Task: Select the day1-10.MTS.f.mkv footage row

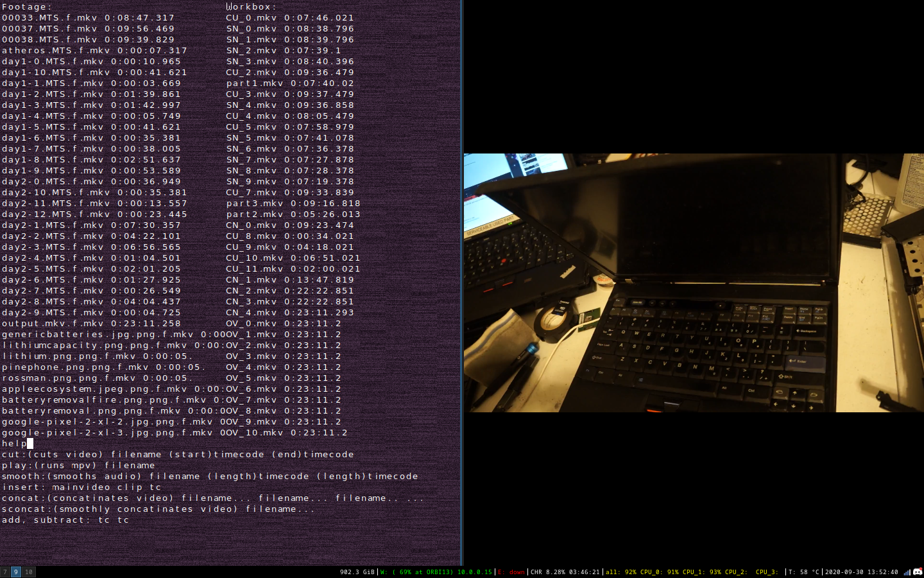Action: [x=94, y=73]
